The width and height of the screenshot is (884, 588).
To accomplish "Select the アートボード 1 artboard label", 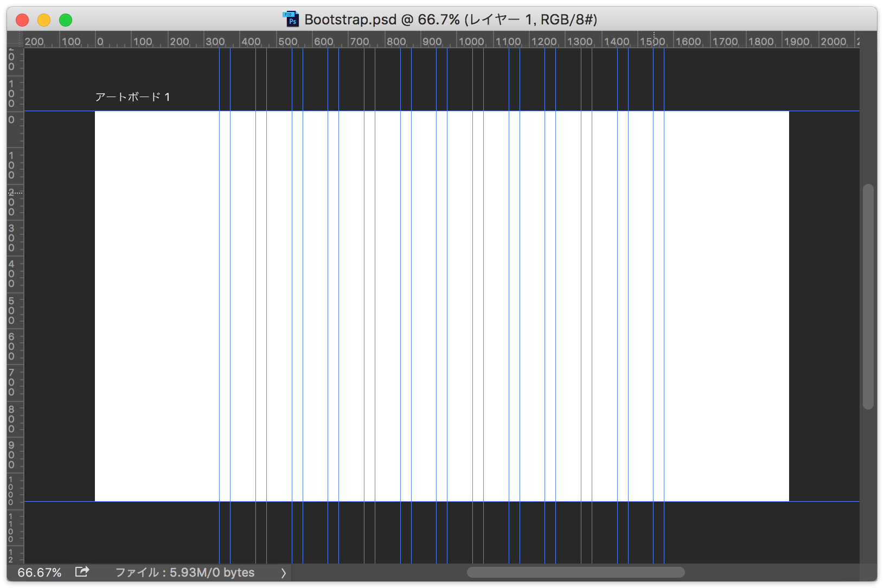I will [x=132, y=97].
